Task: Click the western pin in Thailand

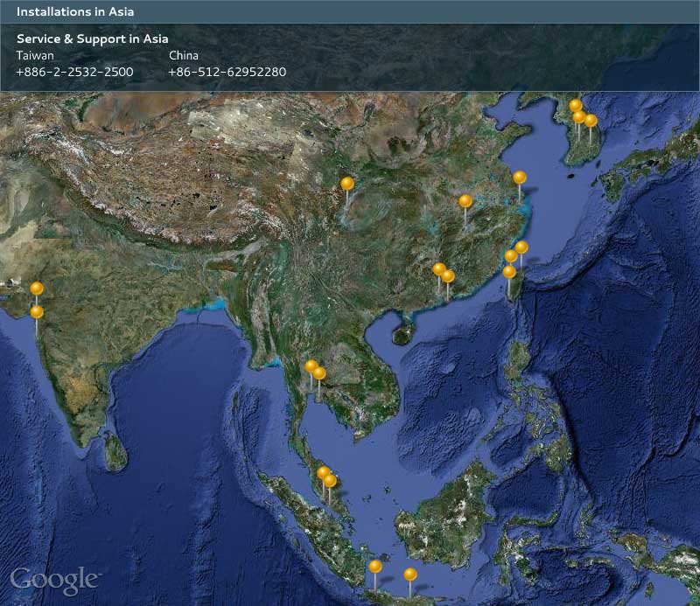Action: (311, 366)
